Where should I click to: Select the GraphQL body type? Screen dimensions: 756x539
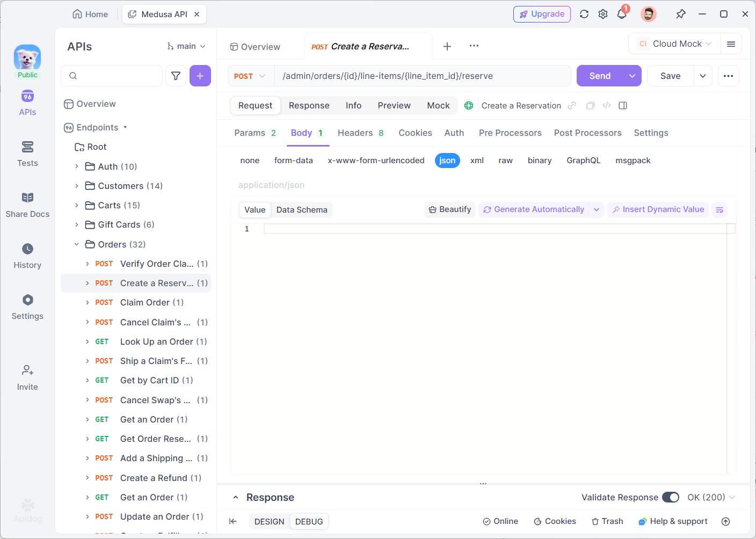[583, 161]
